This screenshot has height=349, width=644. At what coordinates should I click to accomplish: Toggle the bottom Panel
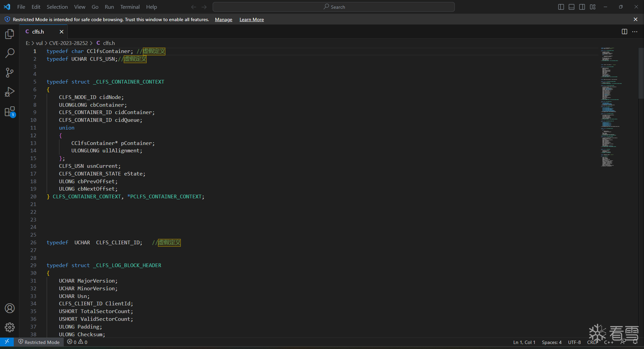572,7
